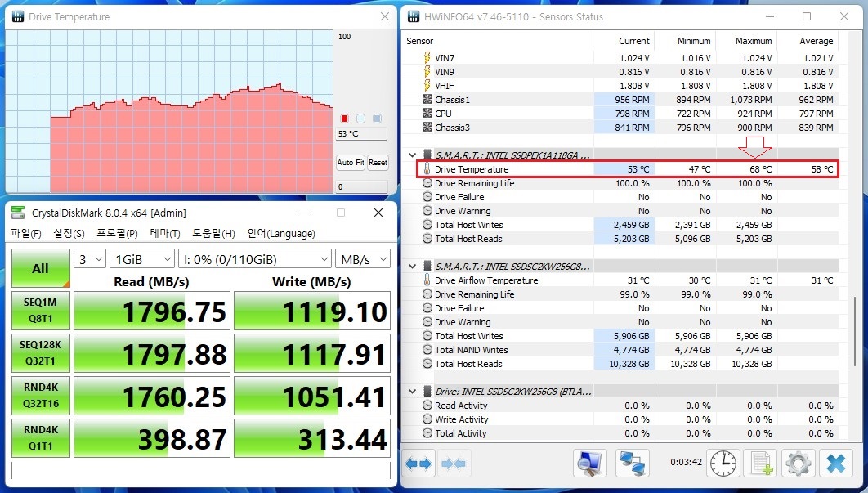Screen dimensions: 868x493
Task: Start all benchmarks with All button
Action: 41,269
